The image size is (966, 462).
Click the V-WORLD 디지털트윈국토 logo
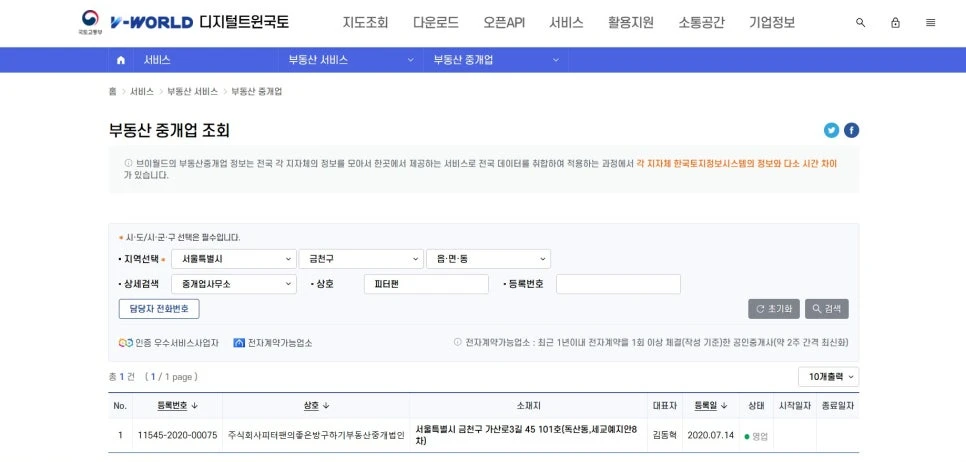pyautogui.click(x=199, y=22)
